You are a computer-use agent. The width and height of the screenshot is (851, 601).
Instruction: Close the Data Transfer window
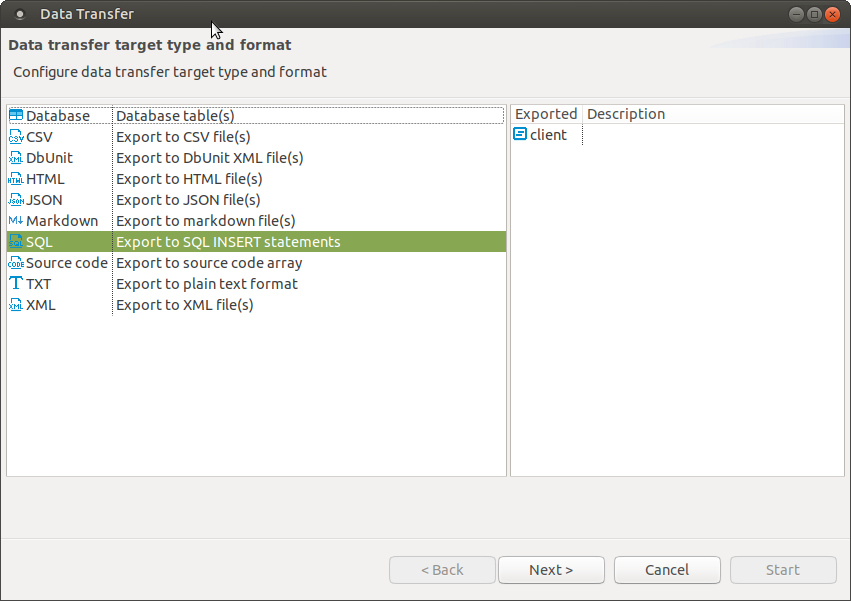832,14
